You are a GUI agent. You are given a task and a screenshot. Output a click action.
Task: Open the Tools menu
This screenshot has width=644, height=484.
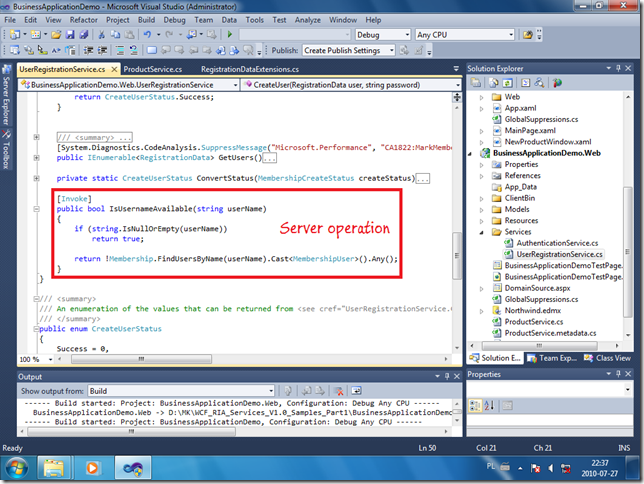[x=255, y=20]
